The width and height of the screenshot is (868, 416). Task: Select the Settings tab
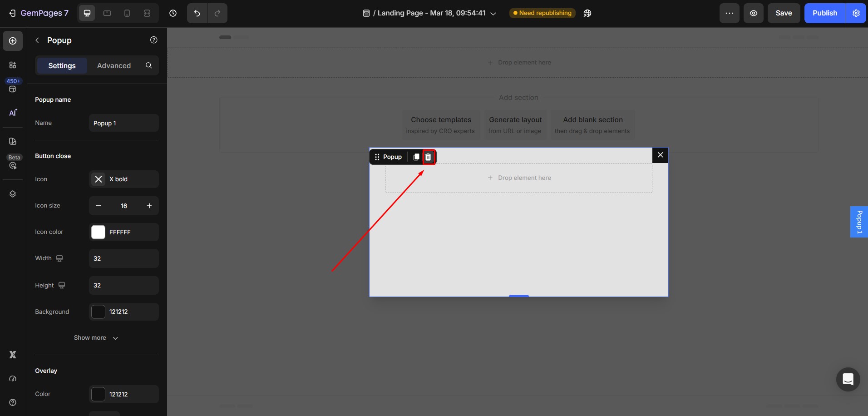[61, 65]
